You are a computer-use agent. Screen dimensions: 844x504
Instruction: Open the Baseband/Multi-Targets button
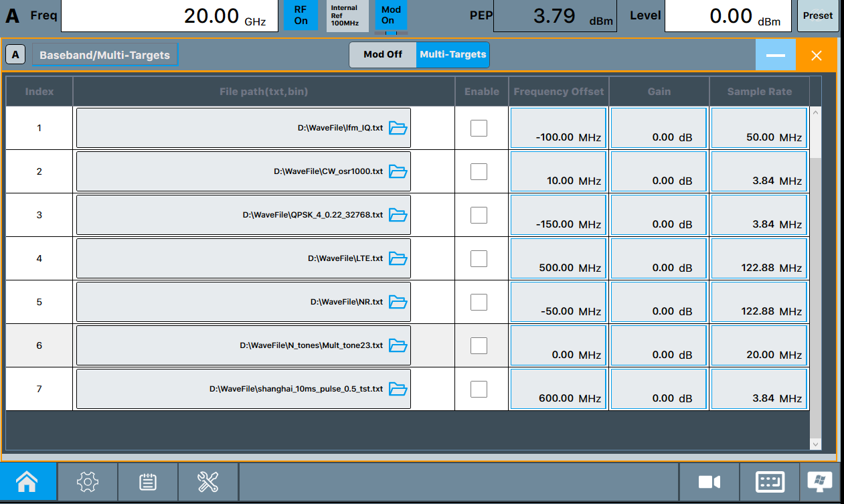pyautogui.click(x=105, y=55)
